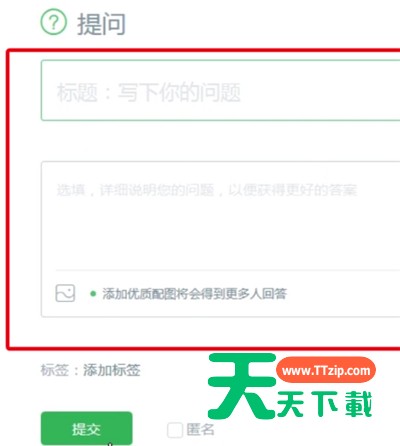Click the insert image icon in description box
Viewport: 400px width, 446px height.
[x=65, y=293]
